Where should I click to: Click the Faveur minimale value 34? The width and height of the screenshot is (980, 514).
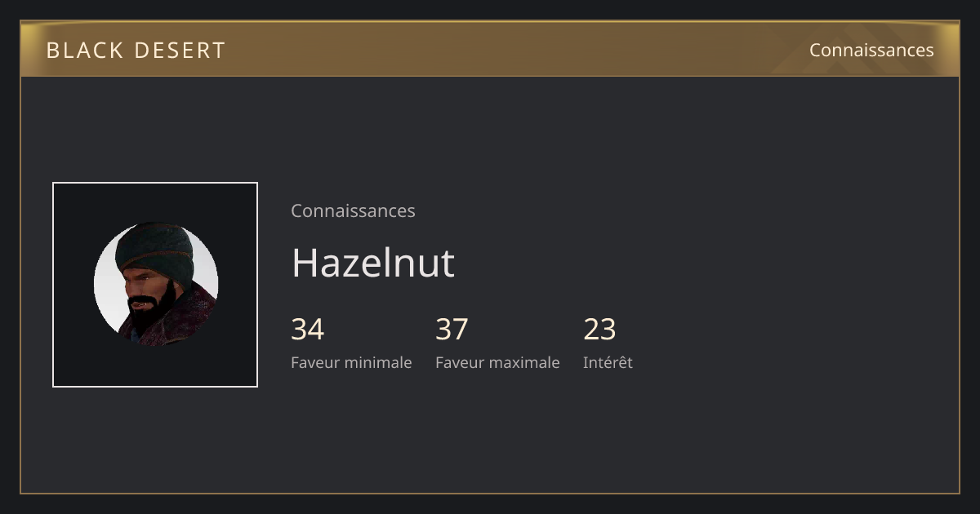pyautogui.click(x=308, y=329)
